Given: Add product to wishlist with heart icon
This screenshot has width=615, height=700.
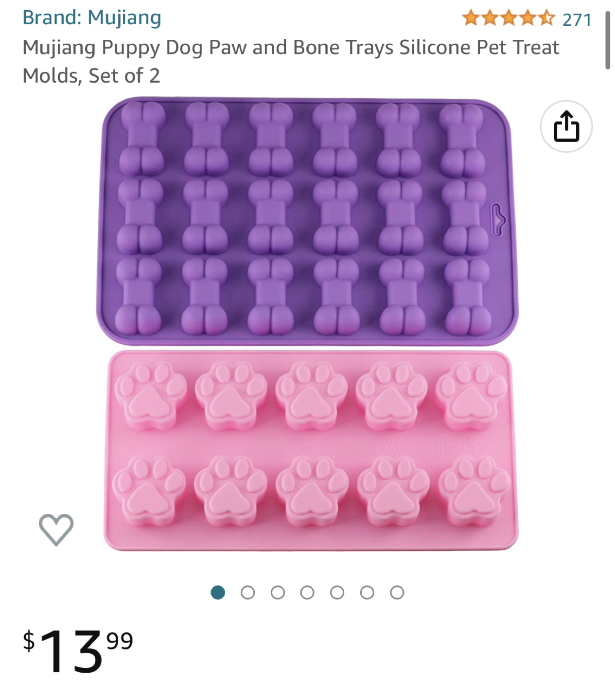Looking at the screenshot, I should tap(56, 529).
